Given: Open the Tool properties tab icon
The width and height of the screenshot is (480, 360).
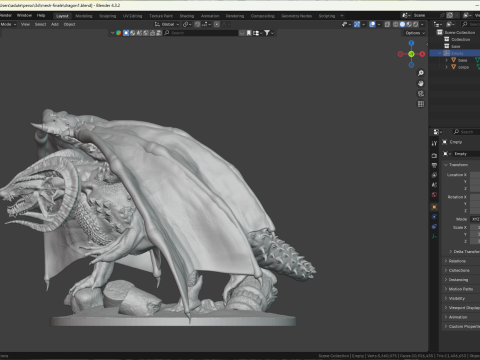Looking at the screenshot, I should (434, 144).
